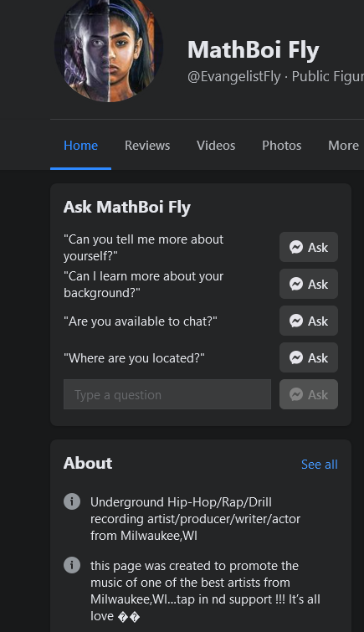Screen dimensions: 364x632
Task: Click info icon beside page promotion text
Action: click(x=72, y=565)
